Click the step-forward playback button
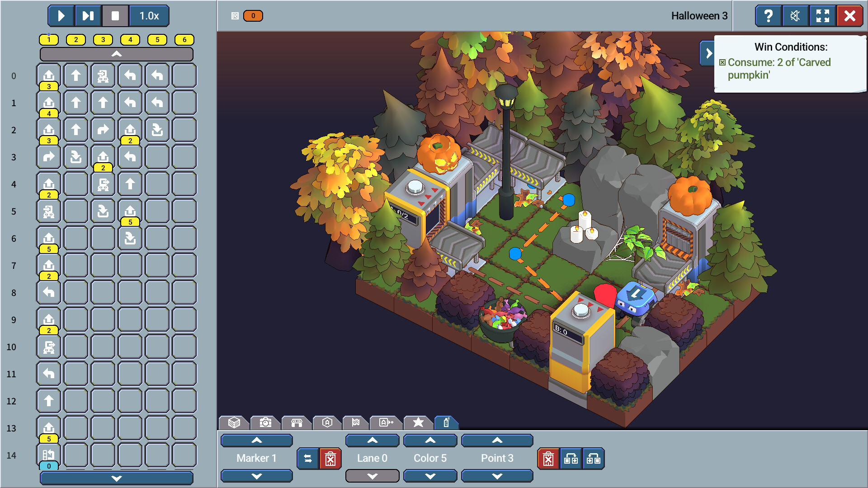The width and height of the screenshot is (868, 488). 88,16
